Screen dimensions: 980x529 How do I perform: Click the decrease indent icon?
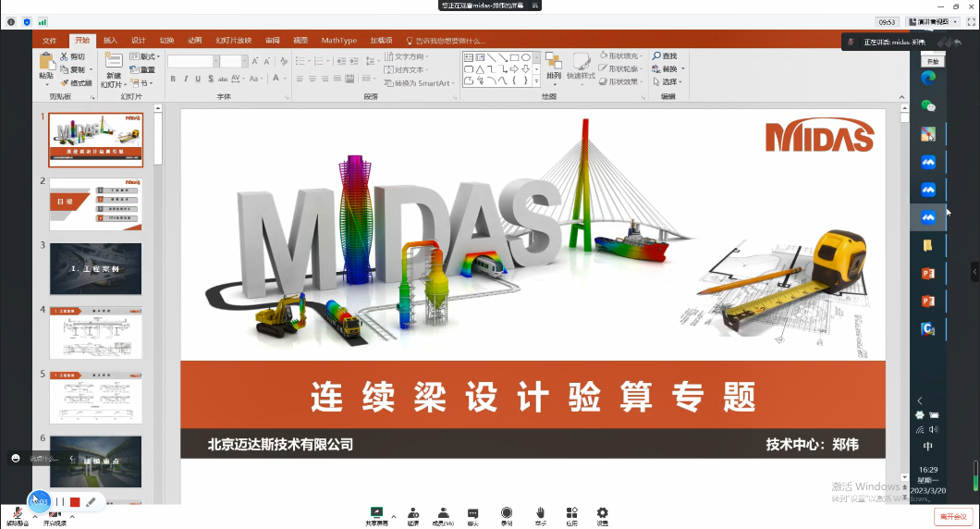(341, 61)
